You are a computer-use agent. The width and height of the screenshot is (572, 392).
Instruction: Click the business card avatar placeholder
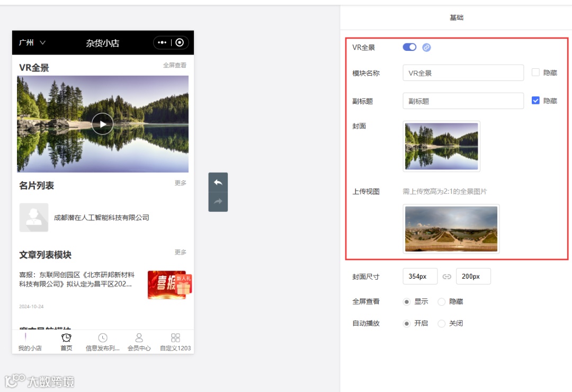click(34, 218)
